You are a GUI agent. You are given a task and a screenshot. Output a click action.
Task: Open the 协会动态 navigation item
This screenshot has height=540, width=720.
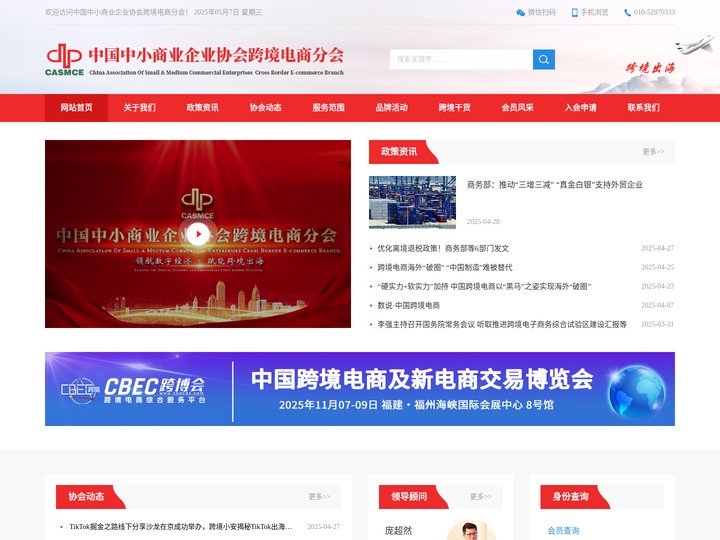tap(265, 107)
